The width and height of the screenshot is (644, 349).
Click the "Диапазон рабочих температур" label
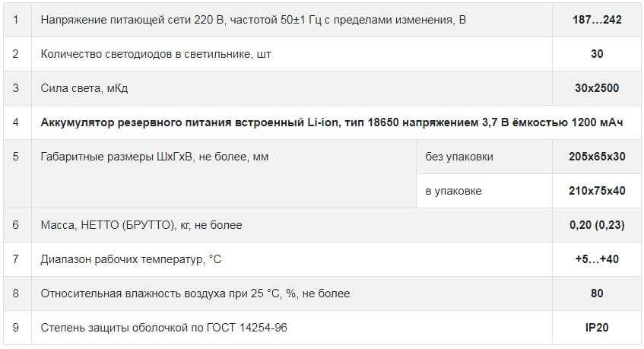pos(131,259)
